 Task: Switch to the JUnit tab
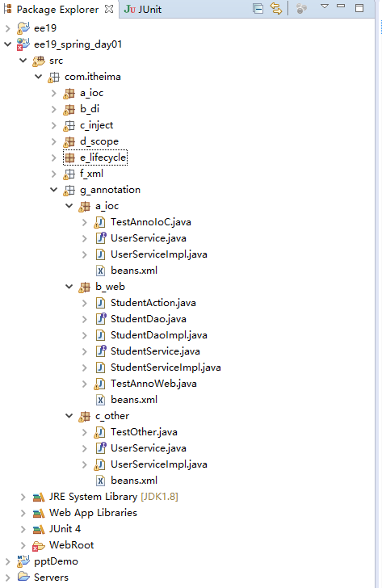tap(143, 10)
